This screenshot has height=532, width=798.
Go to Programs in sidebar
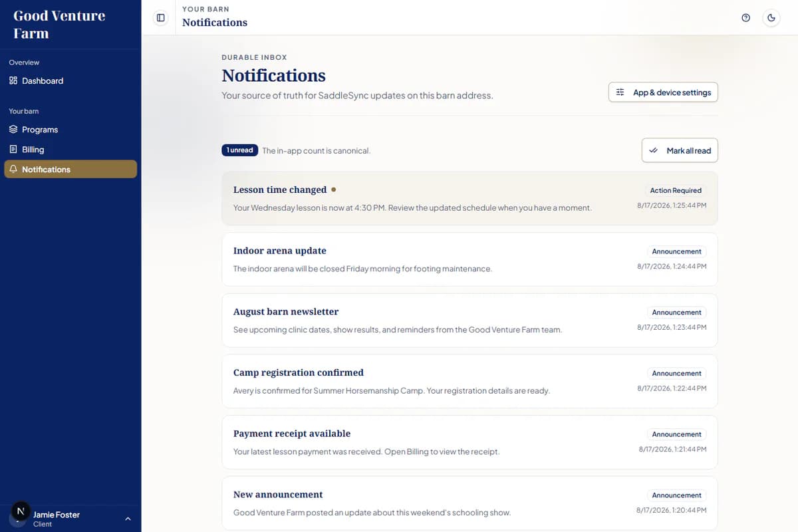click(x=70, y=130)
